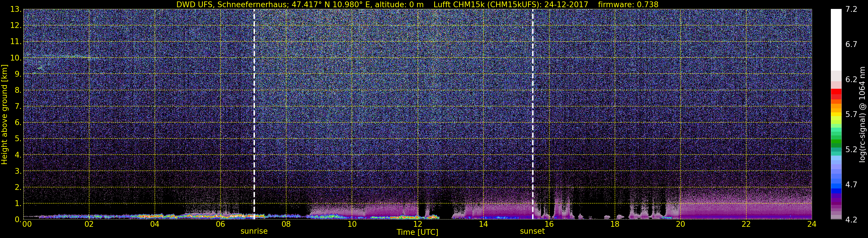Click the red band of the colorbar
Screen dimensions: 868x238
[x=836, y=94]
